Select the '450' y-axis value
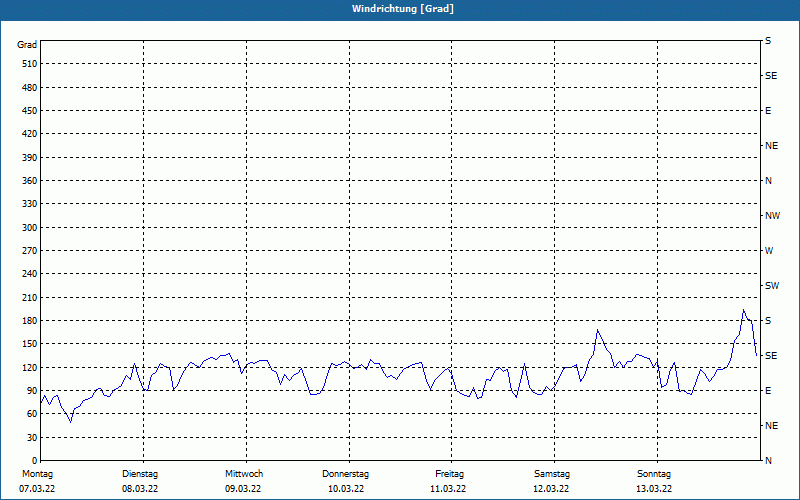 [30, 111]
